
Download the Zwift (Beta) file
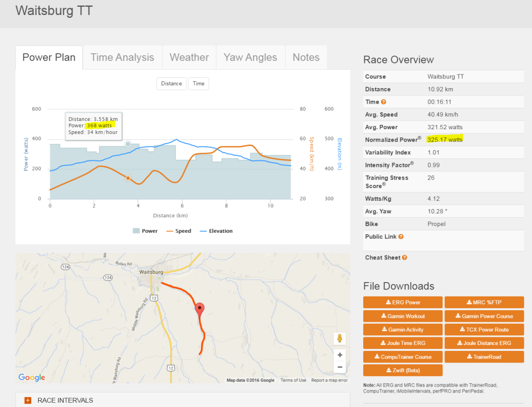402,370
